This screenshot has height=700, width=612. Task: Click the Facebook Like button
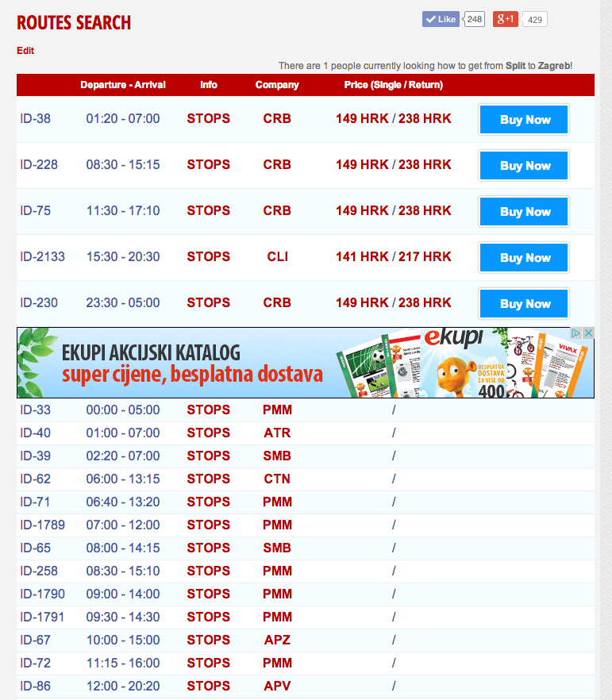pyautogui.click(x=441, y=19)
